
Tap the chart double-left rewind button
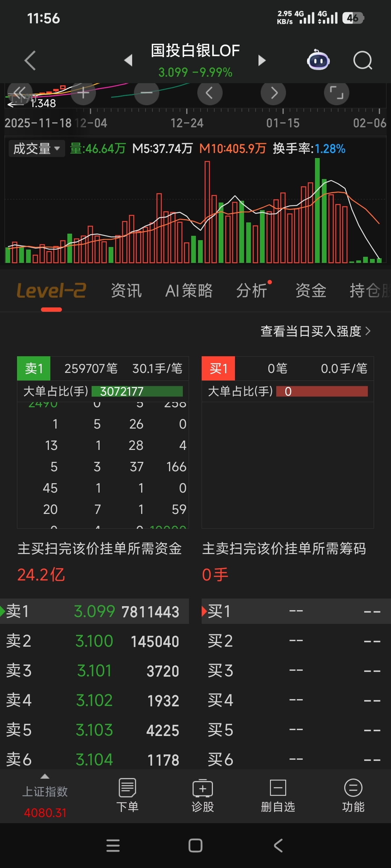[x=20, y=93]
